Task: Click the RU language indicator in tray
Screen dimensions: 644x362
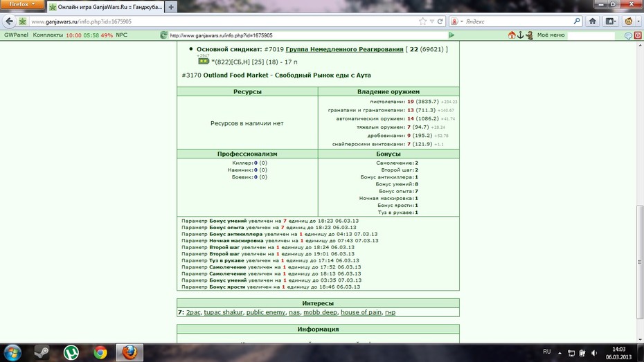Action: click(x=546, y=352)
